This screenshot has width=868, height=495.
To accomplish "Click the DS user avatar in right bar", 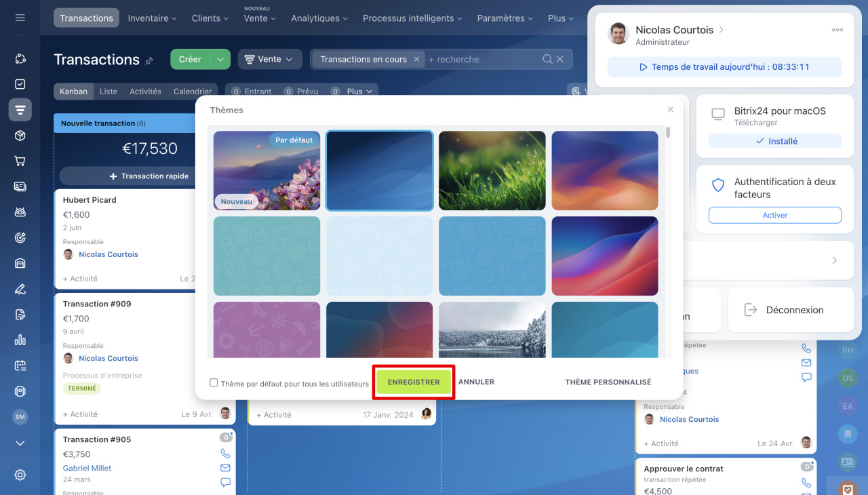I will point(848,378).
